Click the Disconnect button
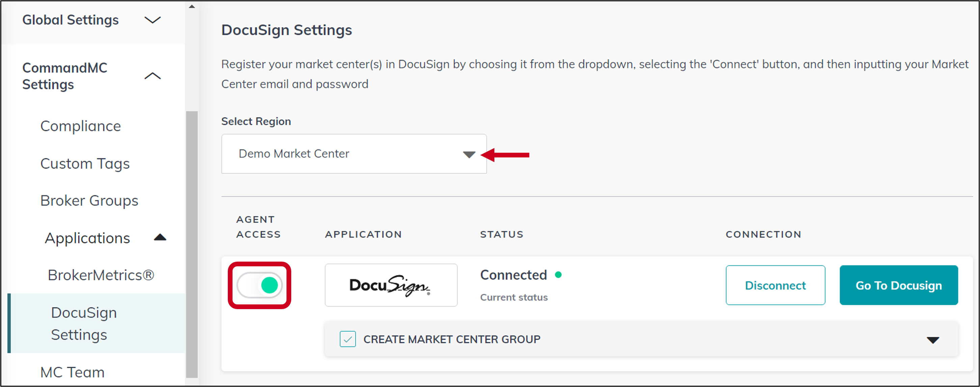 [x=775, y=285]
